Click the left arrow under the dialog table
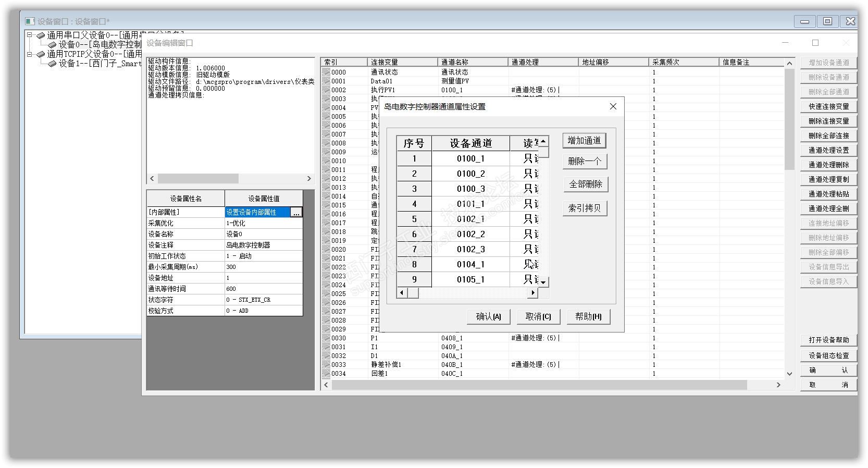This screenshot has height=468, width=868. (x=402, y=293)
